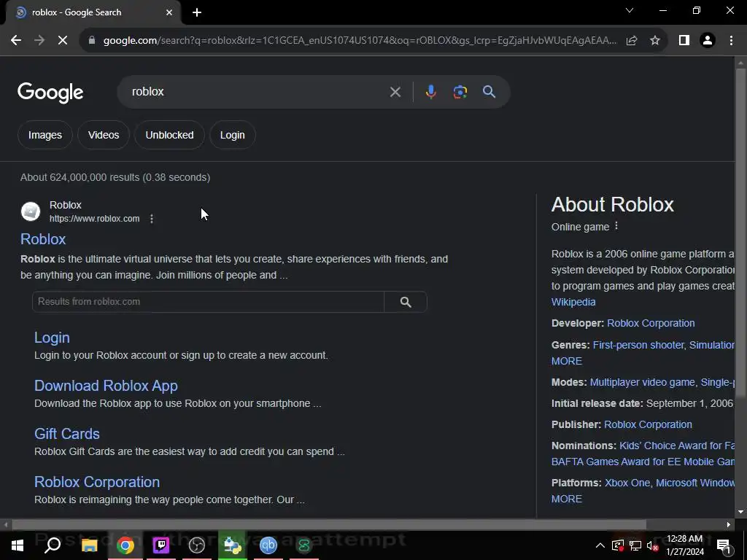
Task: Click the scroll down arrow of vertical scrollbar
Action: click(x=740, y=512)
